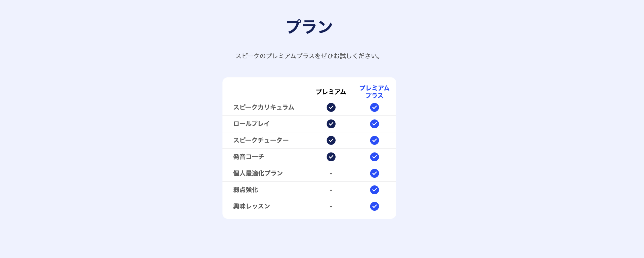Click Premium Plus checkmark for ロールプレイ row
This screenshot has width=644, height=258.
(x=374, y=124)
